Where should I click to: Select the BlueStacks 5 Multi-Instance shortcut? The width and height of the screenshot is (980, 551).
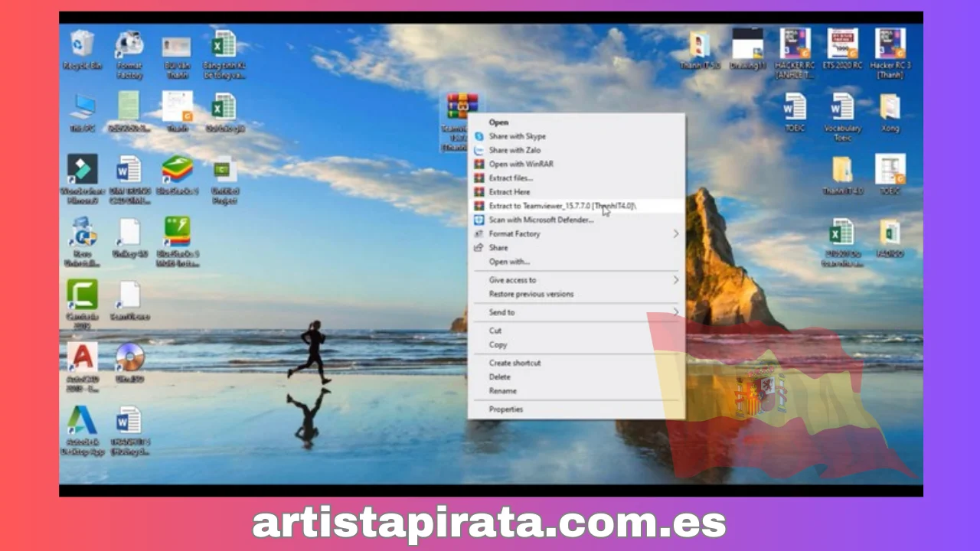[x=177, y=241]
